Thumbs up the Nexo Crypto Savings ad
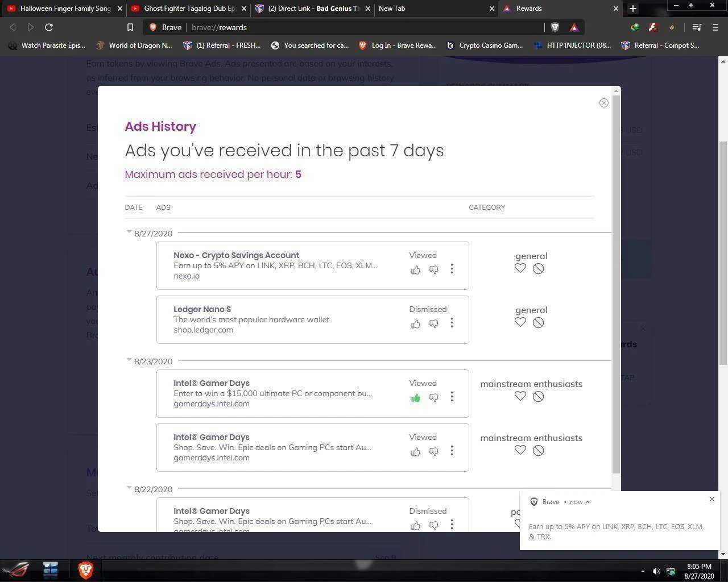The image size is (728, 582). tap(416, 269)
